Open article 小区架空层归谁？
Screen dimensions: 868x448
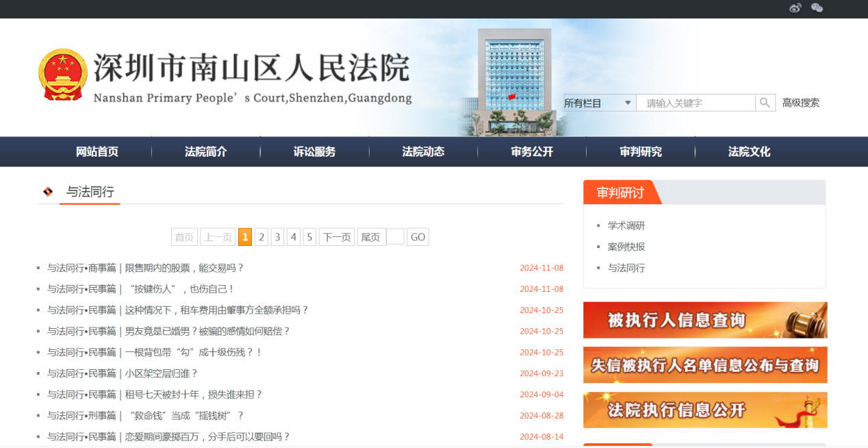161,373
